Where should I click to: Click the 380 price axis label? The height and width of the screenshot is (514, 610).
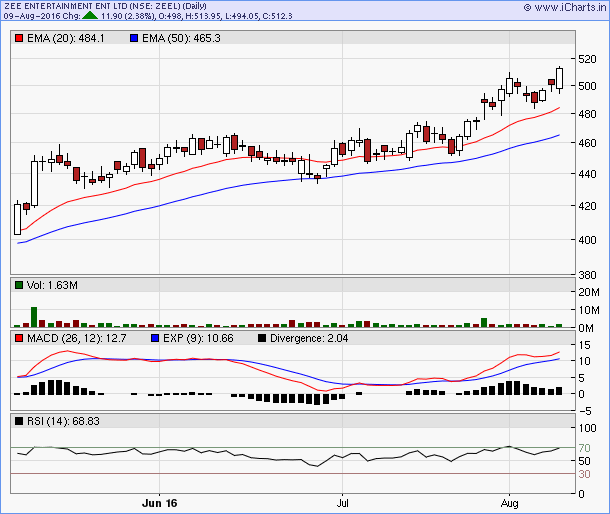tap(587, 275)
